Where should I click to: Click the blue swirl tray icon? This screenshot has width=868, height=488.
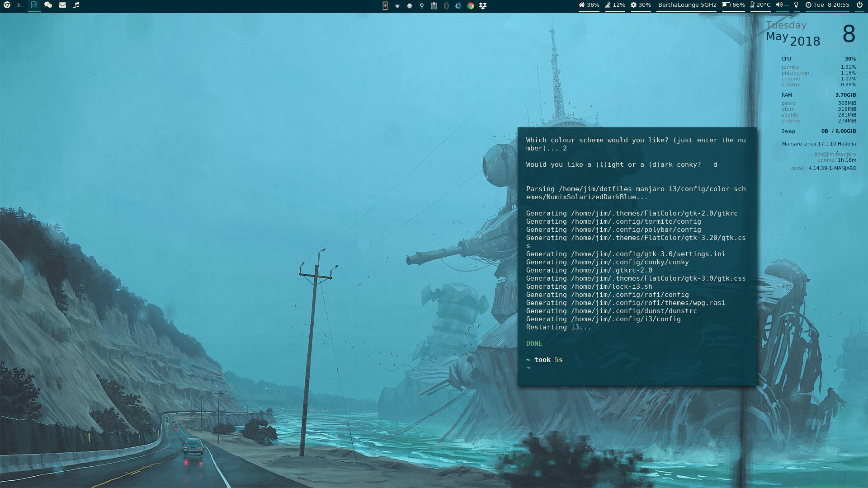pos(458,6)
